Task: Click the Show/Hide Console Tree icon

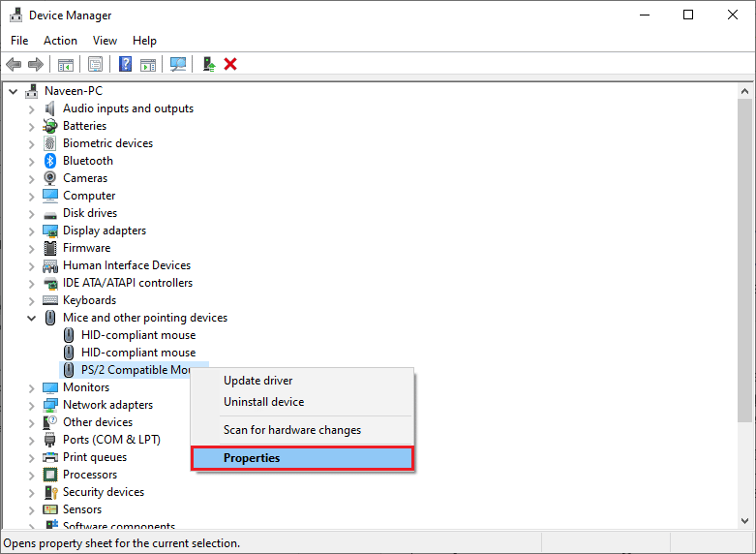Action: pos(66,64)
